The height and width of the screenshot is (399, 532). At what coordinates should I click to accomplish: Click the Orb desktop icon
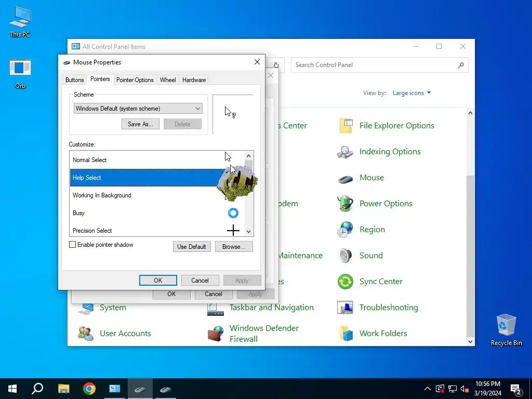20,73
